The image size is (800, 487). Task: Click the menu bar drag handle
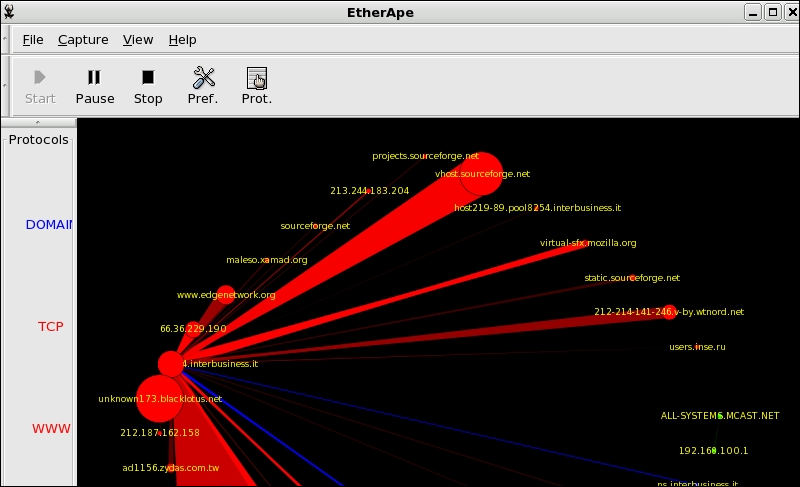point(5,39)
